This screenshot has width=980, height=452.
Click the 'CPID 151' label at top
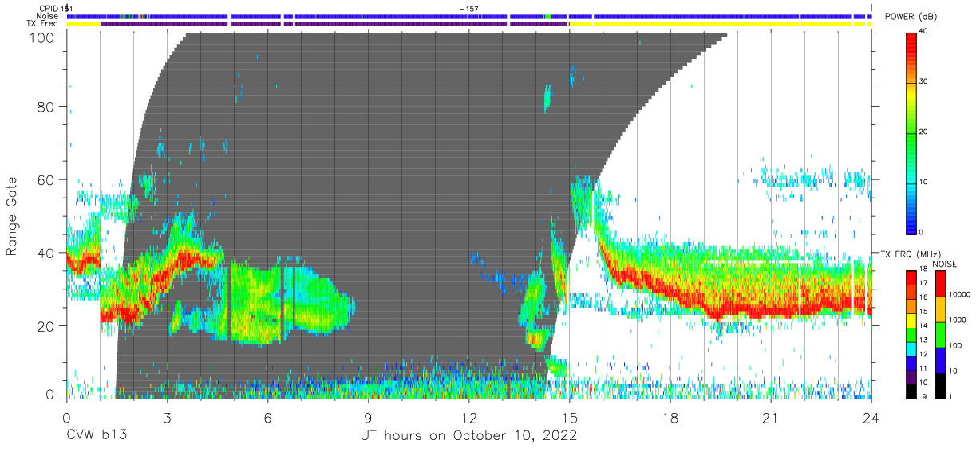click(56, 9)
